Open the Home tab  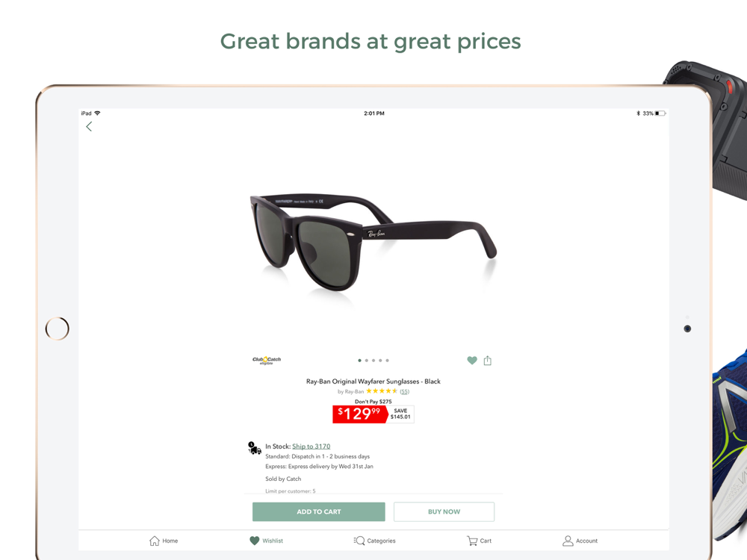164,541
